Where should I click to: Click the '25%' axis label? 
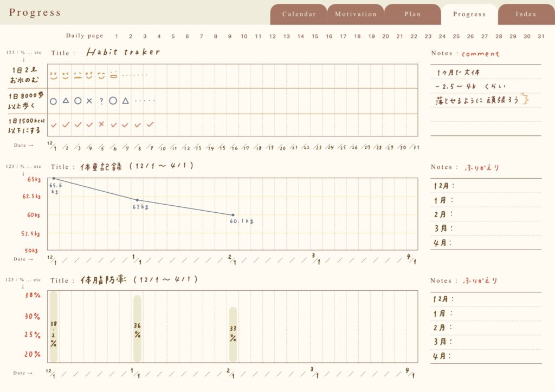[x=32, y=335]
